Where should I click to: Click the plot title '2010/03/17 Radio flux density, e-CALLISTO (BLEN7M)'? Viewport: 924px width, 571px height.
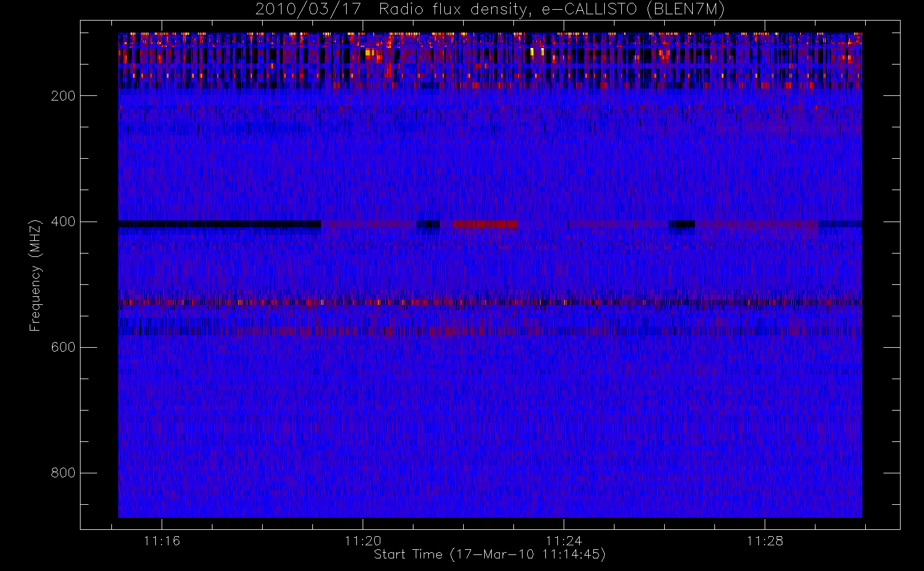(x=490, y=10)
